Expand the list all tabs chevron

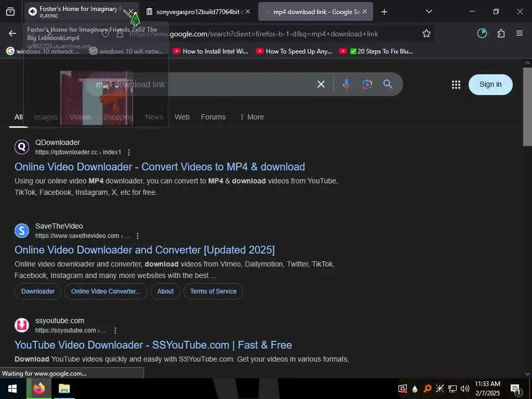point(429,11)
